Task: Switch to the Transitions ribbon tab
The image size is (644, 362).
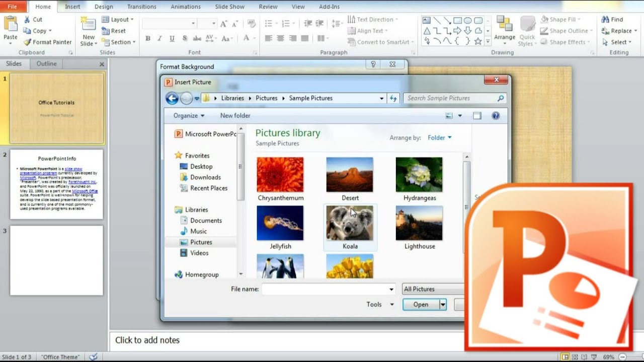Action: pyautogui.click(x=142, y=7)
